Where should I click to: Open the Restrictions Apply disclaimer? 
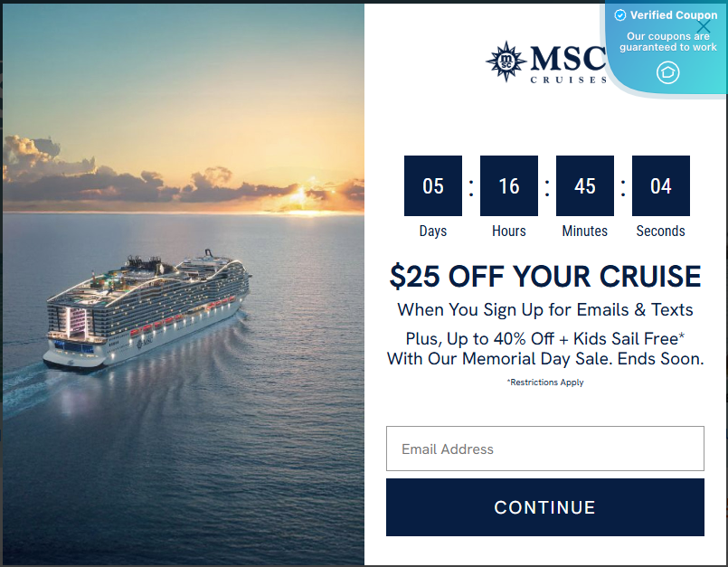pyautogui.click(x=544, y=382)
